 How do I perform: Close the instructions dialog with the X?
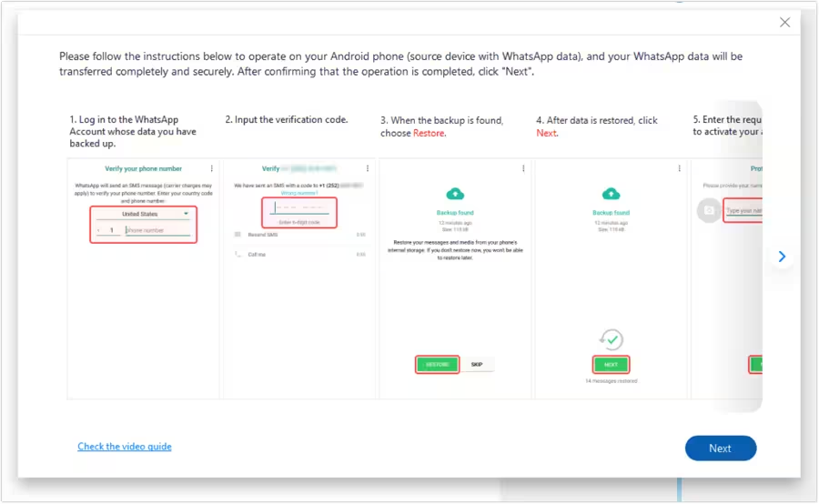784,23
